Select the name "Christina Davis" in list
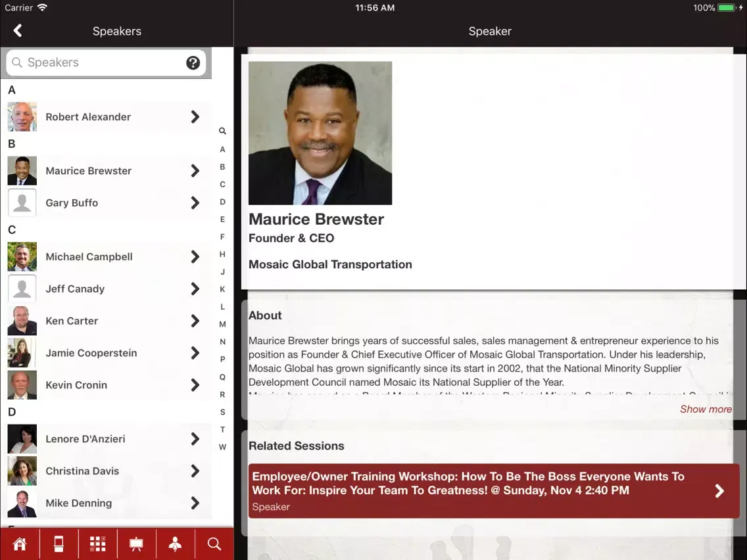 pos(82,471)
